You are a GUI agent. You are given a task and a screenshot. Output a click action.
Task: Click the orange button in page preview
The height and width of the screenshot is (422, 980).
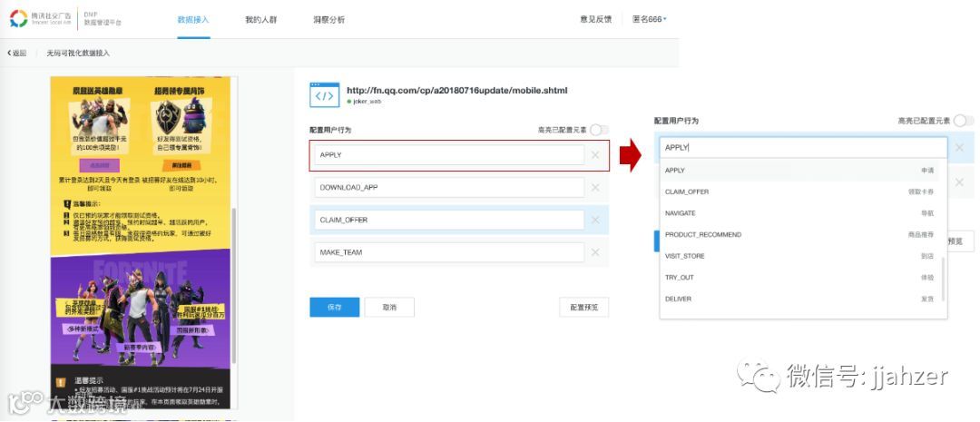(181, 165)
